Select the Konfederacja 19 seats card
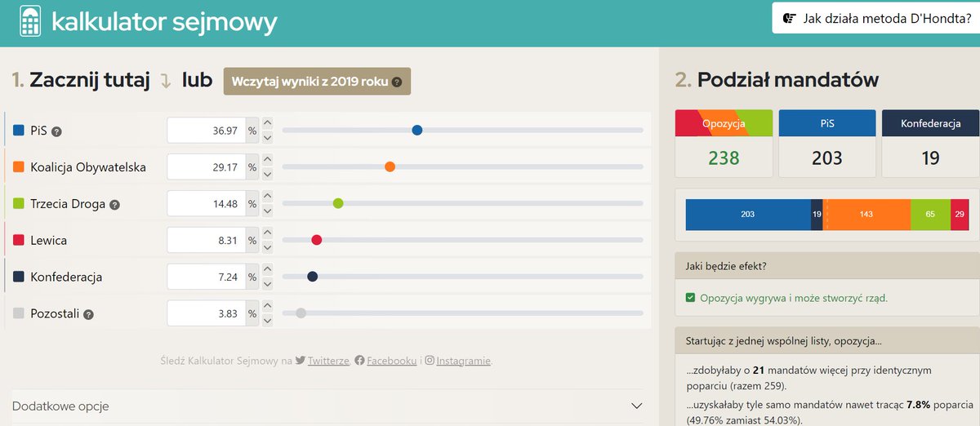Screen dimensions: 980x426 pyautogui.click(x=930, y=144)
